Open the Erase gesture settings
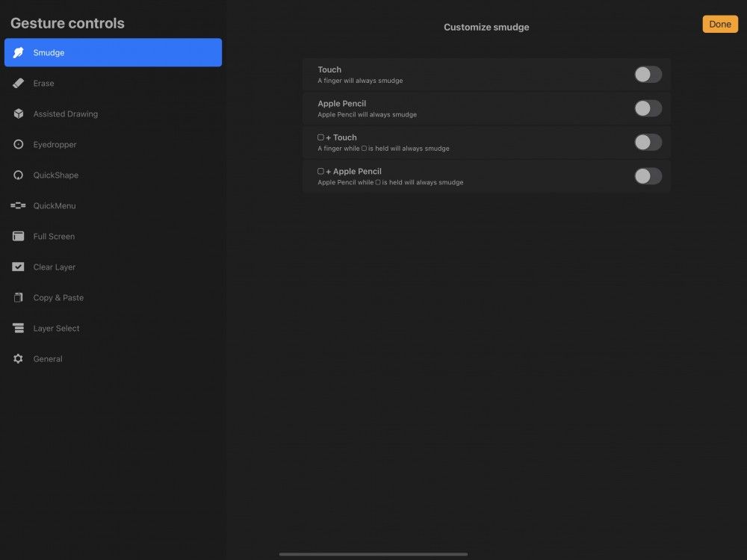 pyautogui.click(x=113, y=84)
